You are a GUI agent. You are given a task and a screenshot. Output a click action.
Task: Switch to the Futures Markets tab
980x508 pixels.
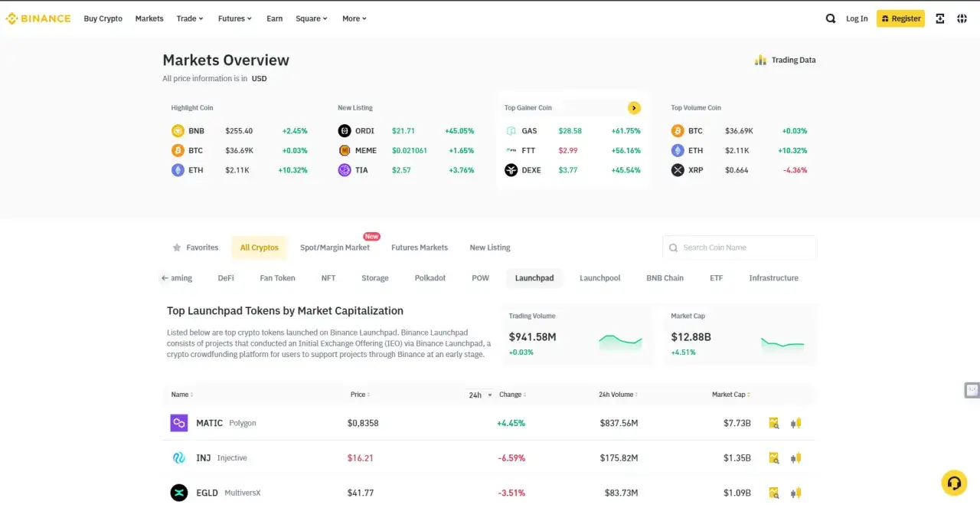[420, 247]
